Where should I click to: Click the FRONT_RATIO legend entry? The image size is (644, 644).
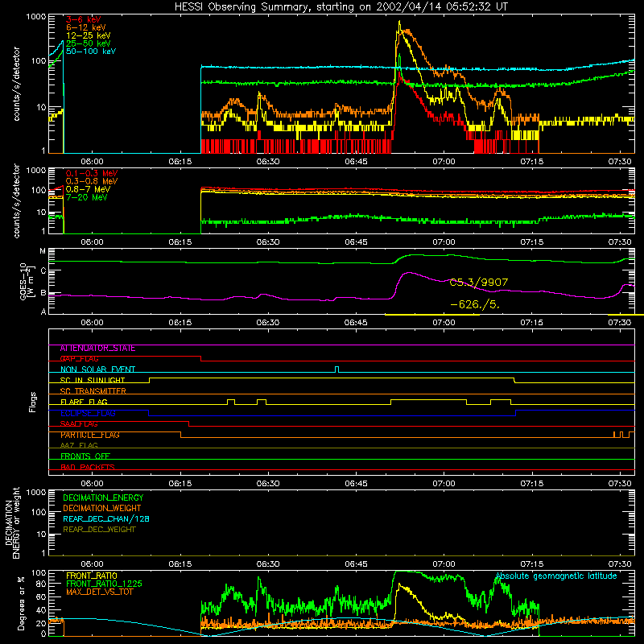tap(92, 576)
